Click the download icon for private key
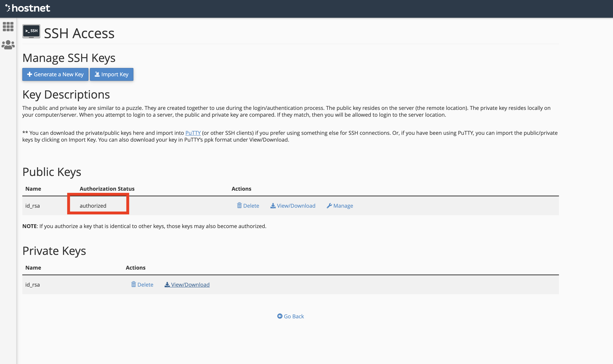The width and height of the screenshot is (613, 364). [167, 285]
